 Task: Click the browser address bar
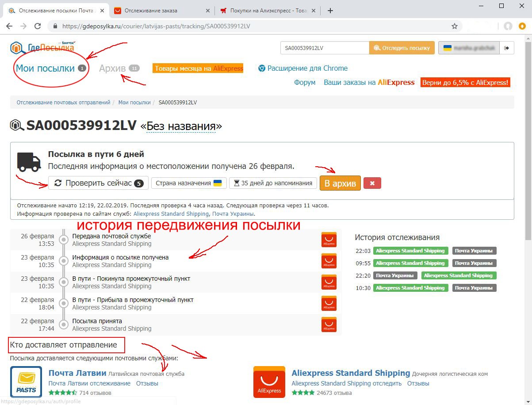click(x=254, y=26)
